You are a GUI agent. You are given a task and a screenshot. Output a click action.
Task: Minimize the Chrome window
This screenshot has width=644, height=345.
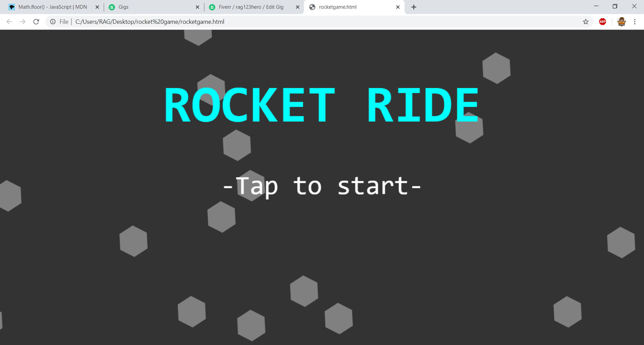pyautogui.click(x=596, y=6)
